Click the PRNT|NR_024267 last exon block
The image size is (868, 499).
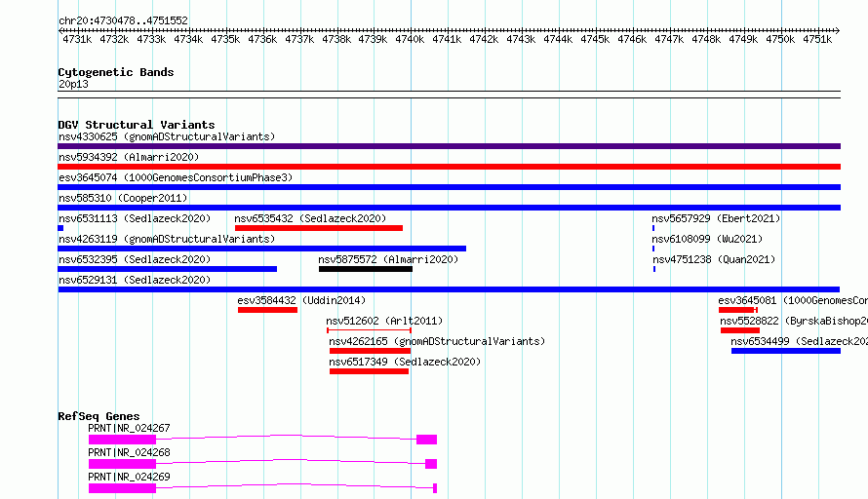click(x=427, y=440)
